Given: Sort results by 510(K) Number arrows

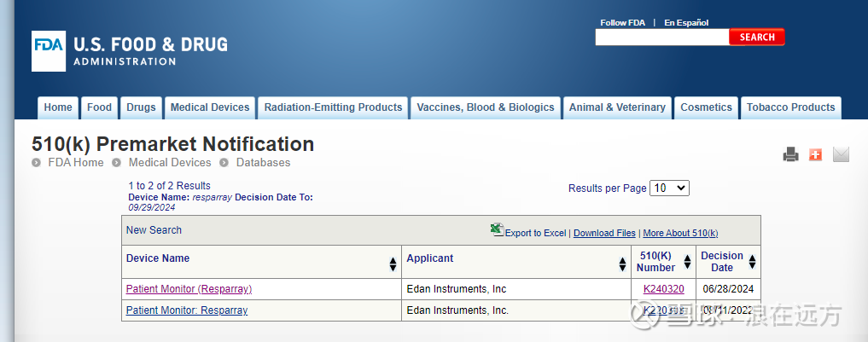Looking at the screenshot, I should pos(688,263).
